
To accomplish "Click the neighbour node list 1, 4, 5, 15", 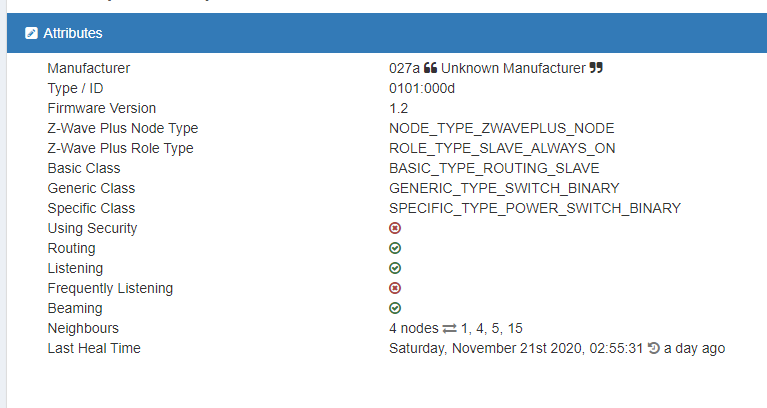I will (492, 328).
